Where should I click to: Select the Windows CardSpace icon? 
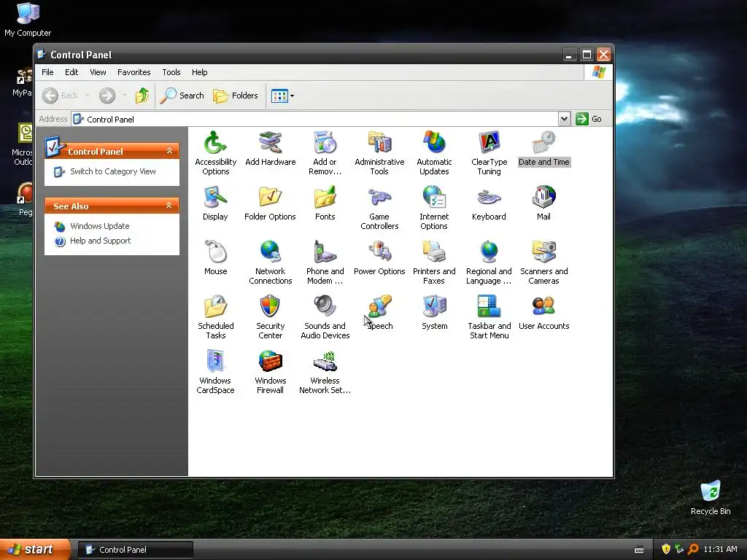click(x=215, y=362)
